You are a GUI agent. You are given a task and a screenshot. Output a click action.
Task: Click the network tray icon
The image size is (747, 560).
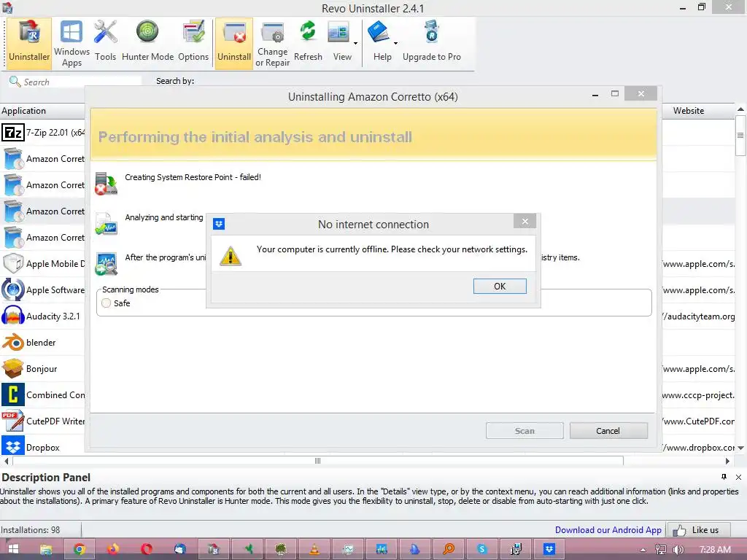coord(661,550)
